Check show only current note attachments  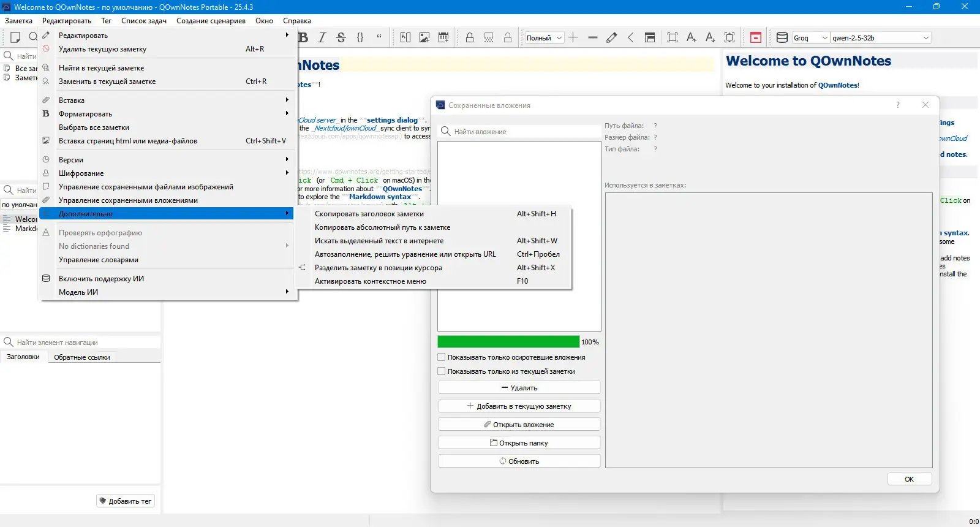coord(442,371)
